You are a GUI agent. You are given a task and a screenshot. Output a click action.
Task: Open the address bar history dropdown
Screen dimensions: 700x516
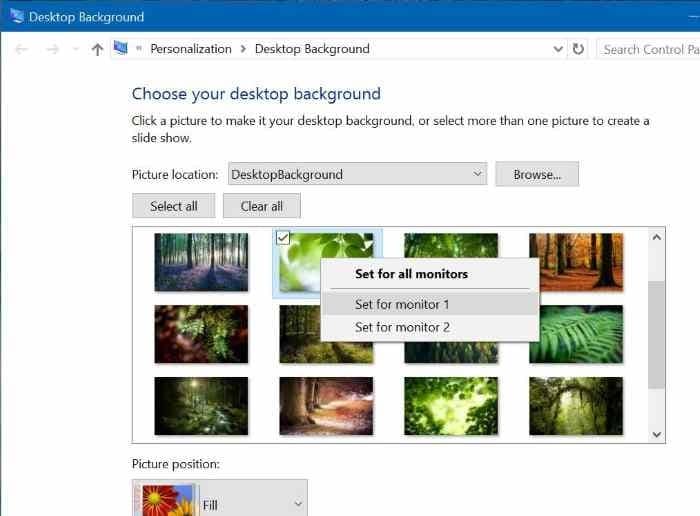[x=558, y=49]
